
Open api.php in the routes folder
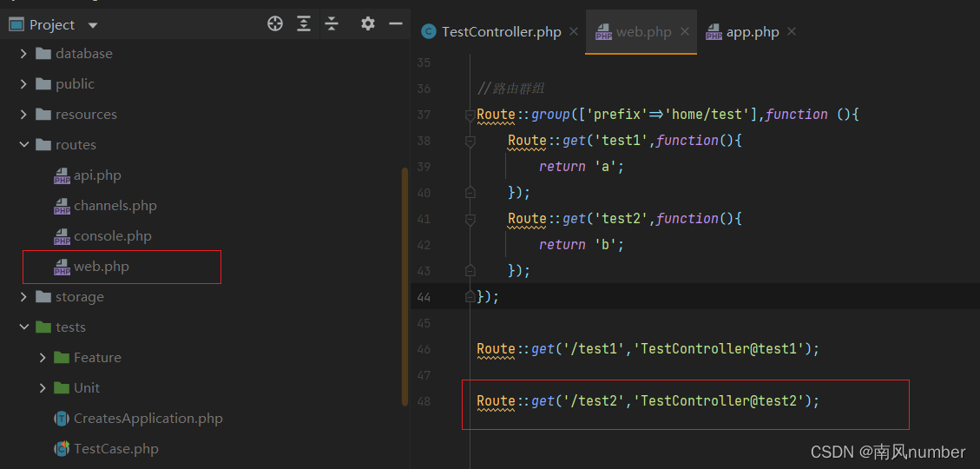pos(97,175)
